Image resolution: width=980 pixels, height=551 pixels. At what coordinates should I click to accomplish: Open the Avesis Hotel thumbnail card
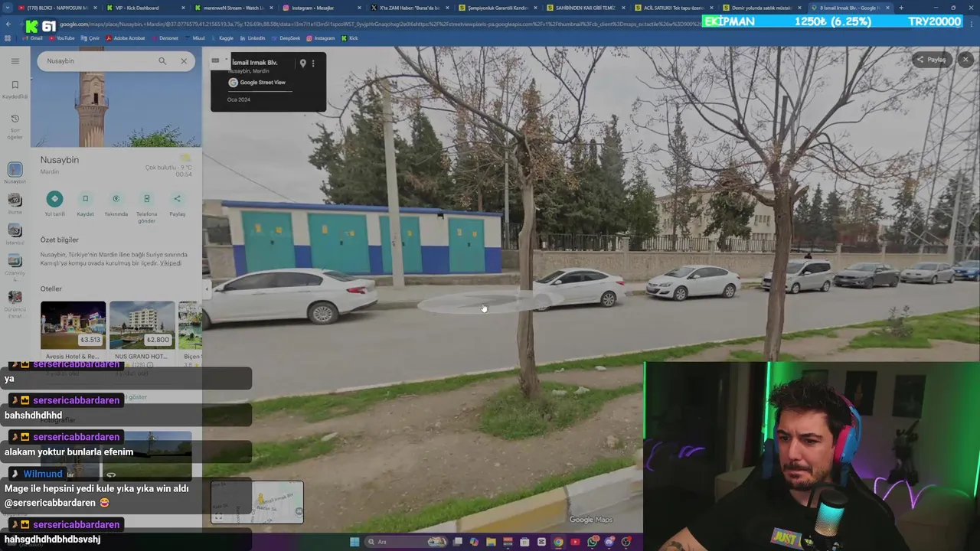tap(73, 325)
